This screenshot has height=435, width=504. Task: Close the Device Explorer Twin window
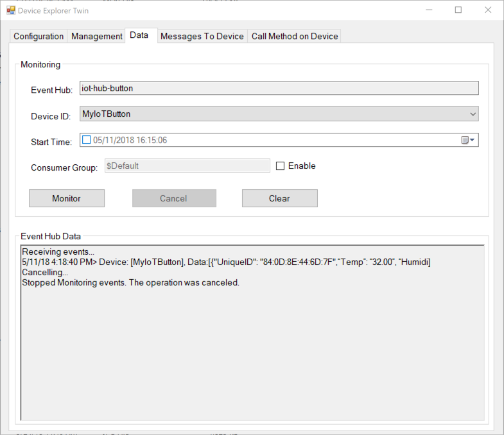(x=488, y=10)
